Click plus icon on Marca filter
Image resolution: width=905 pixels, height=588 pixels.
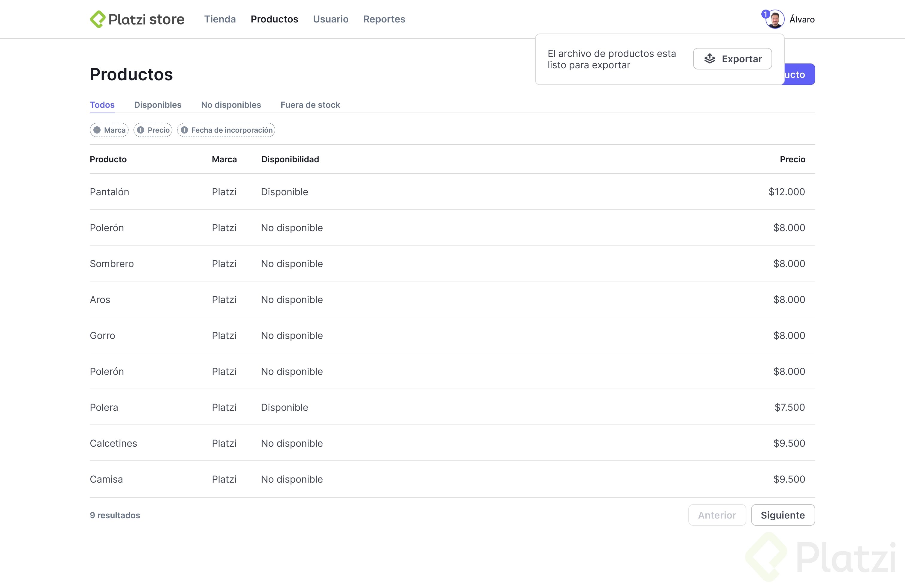coord(97,130)
